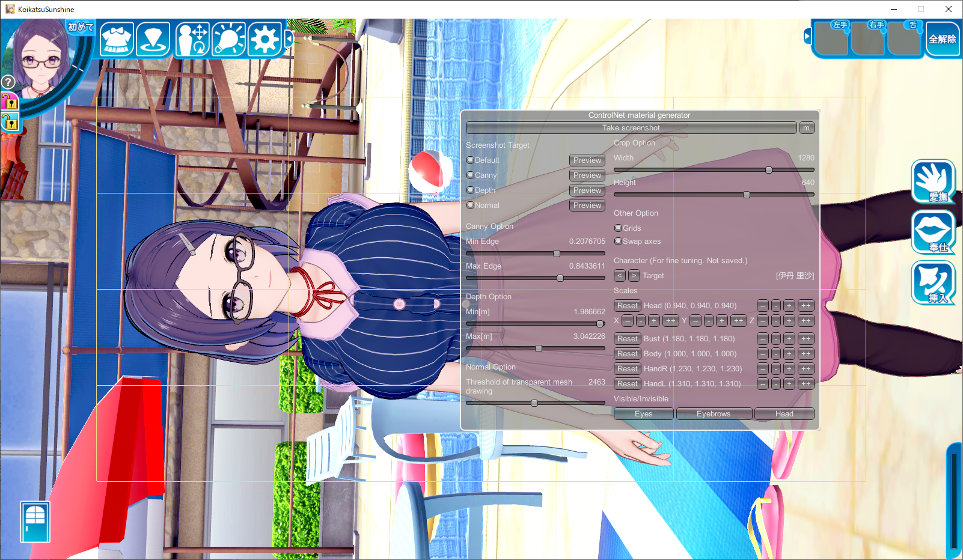Select the character move and rotate icon
This screenshot has width=963, height=560.
[192, 39]
